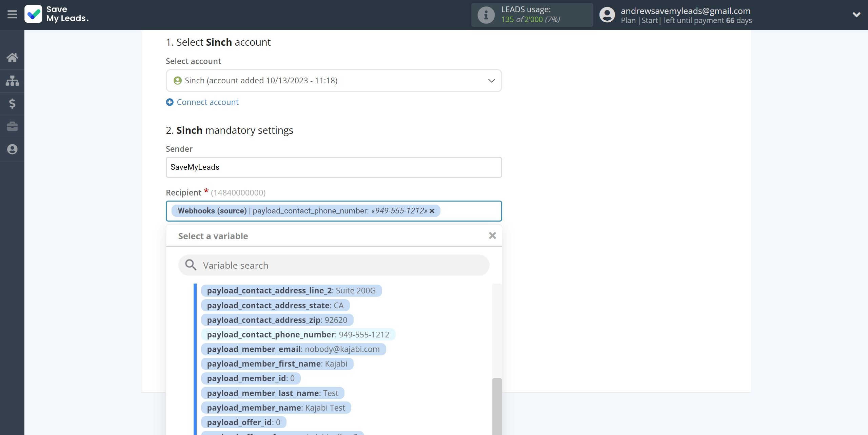868x435 pixels.
Task: Click the Sender input field
Action: [x=334, y=167]
